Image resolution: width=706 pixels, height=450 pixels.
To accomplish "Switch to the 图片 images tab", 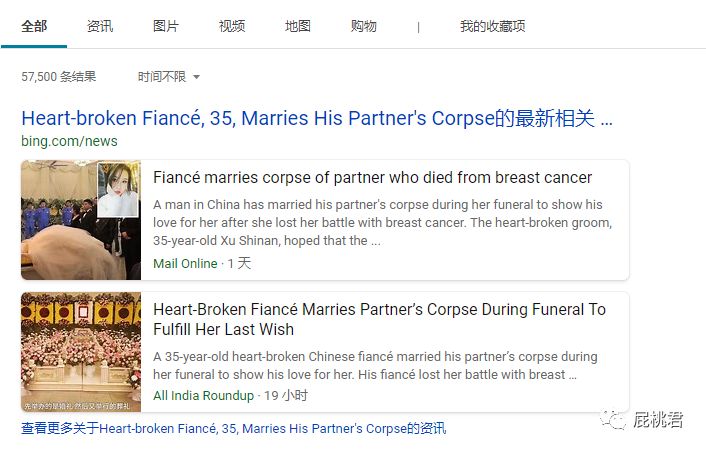I will [x=166, y=26].
